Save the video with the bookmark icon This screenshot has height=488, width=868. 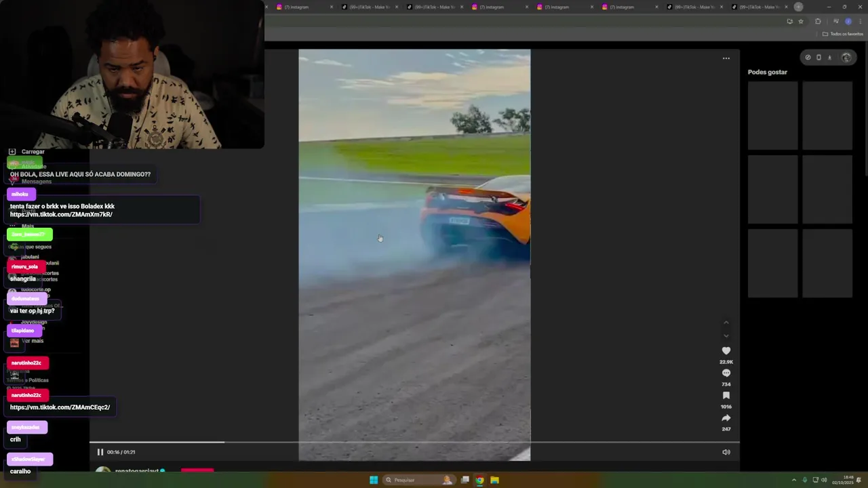(x=726, y=395)
